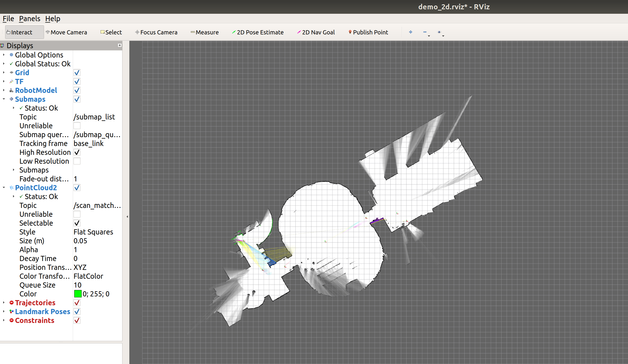This screenshot has height=364, width=628.
Task: Choose the Focus Camera tool
Action: (156, 32)
